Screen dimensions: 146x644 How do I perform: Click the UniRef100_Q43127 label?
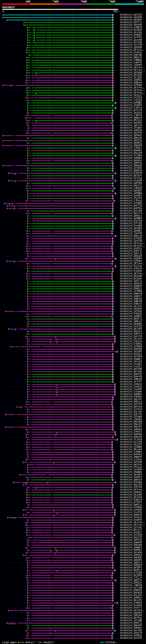tap(131, 95)
